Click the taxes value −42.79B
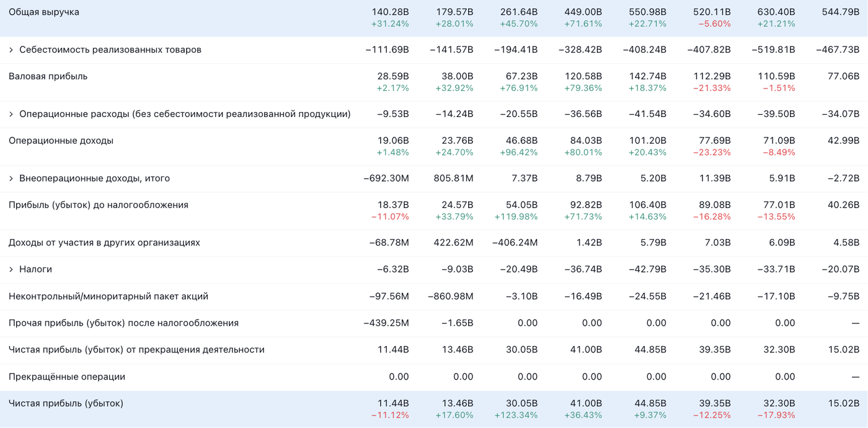The image size is (868, 428). 647,269
